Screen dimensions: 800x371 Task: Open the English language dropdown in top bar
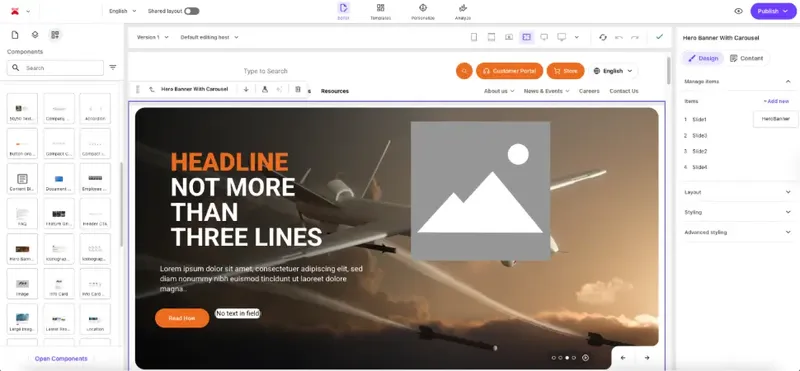point(122,11)
